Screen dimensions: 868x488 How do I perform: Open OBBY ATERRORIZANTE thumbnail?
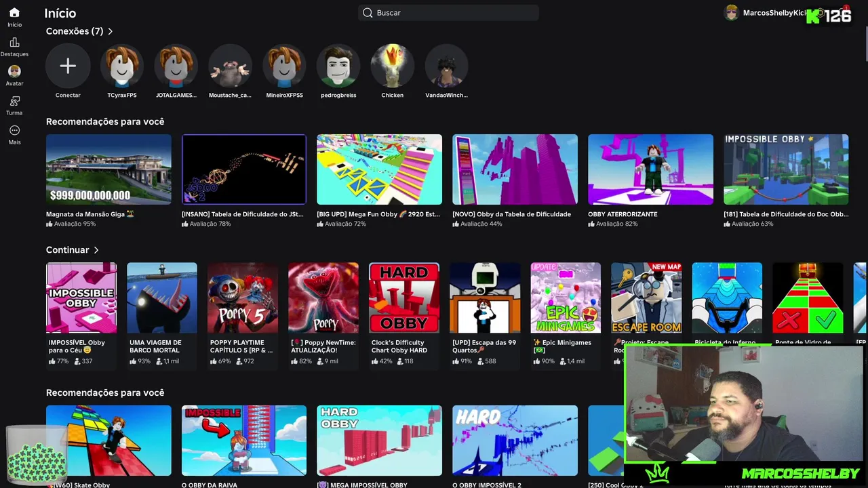[650, 169]
